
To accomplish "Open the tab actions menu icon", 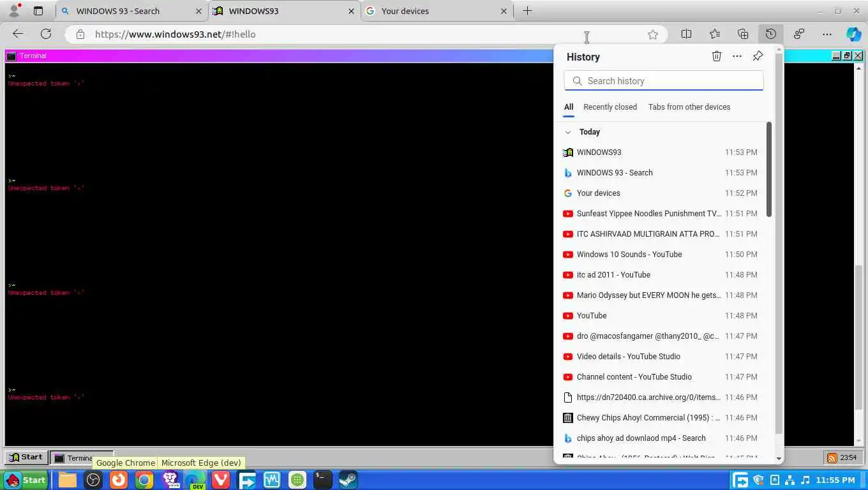I will click(x=38, y=11).
